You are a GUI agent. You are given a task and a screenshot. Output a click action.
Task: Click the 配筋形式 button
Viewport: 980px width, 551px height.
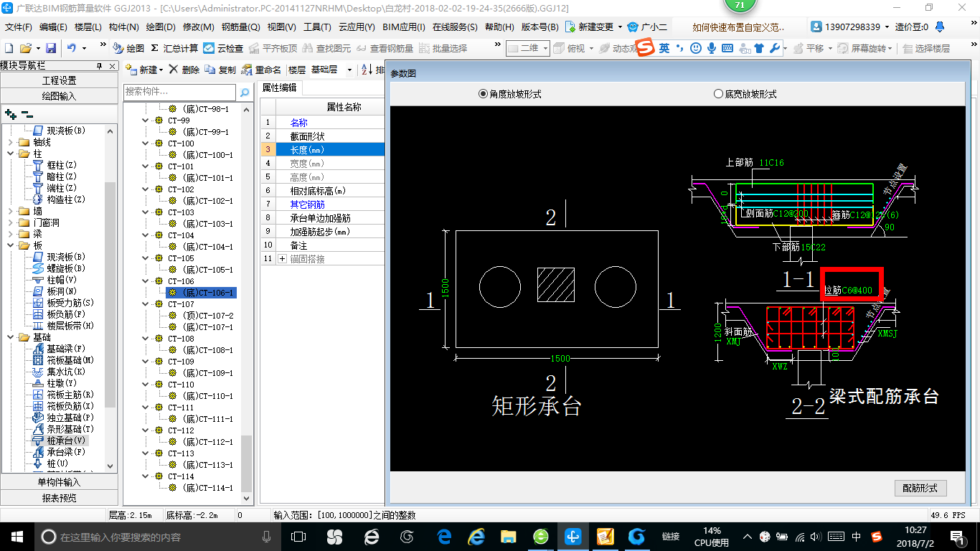tap(920, 488)
